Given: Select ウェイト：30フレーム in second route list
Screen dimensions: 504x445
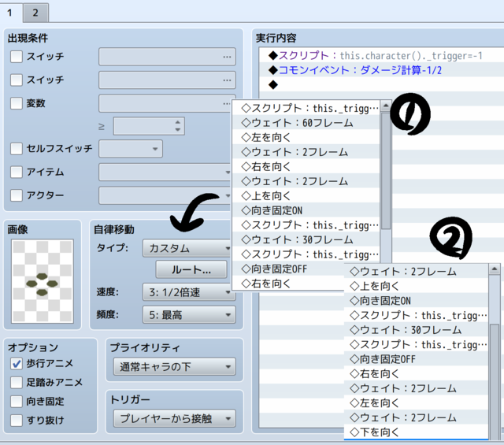Looking at the screenshot, I should (x=417, y=330).
